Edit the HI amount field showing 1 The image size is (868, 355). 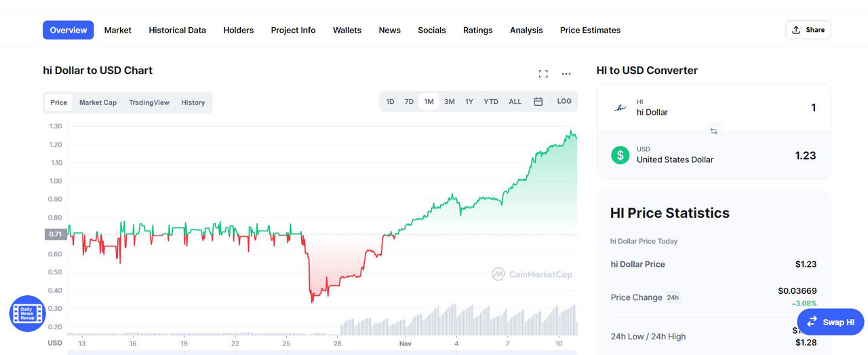(x=813, y=107)
